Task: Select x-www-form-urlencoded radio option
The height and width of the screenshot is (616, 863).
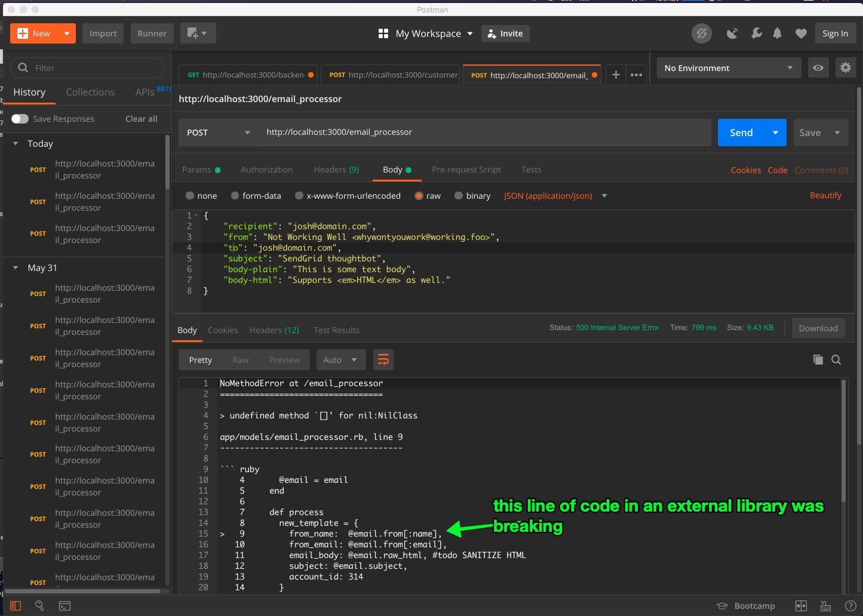Action: pos(299,196)
